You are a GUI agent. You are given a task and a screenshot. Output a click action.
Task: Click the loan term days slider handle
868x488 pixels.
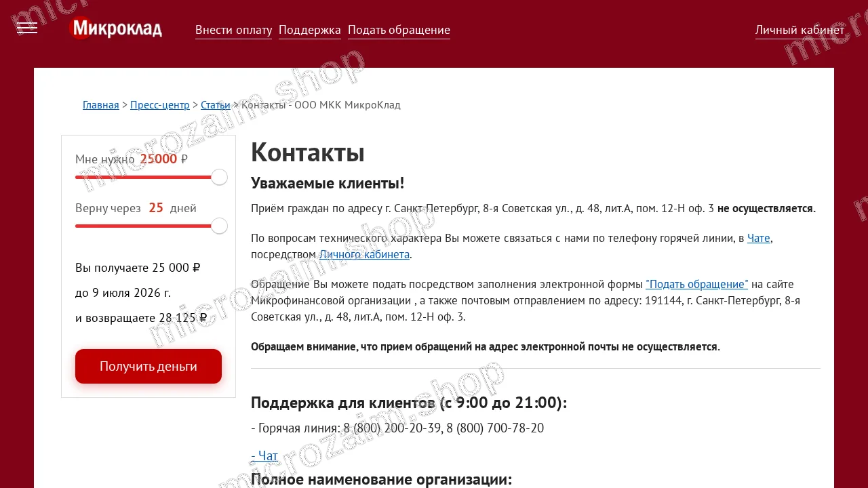pos(219,226)
